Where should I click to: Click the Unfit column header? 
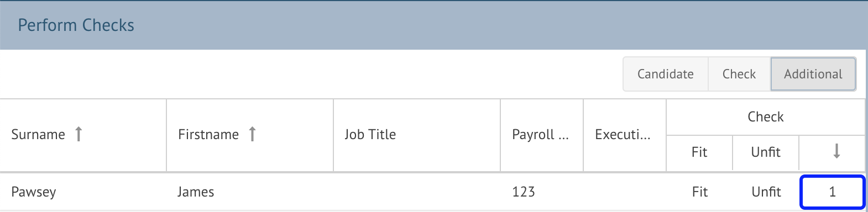coord(766,153)
